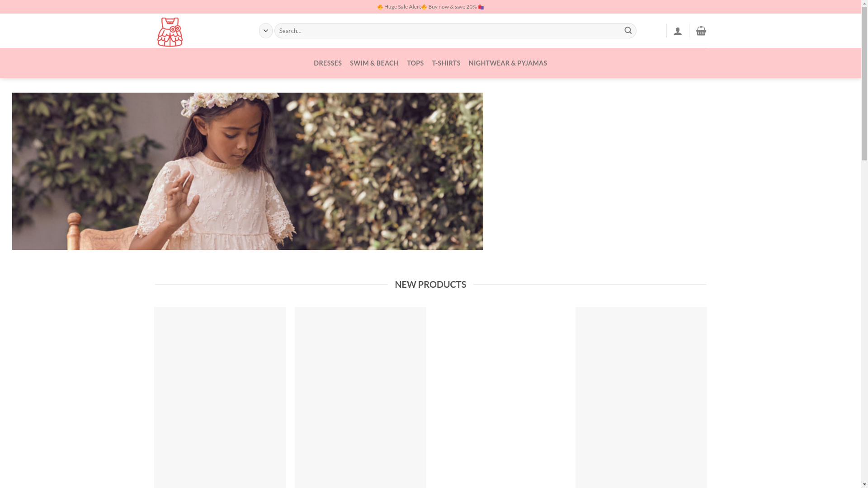Click the New Products heading
The image size is (868, 488).
pyautogui.click(x=430, y=284)
